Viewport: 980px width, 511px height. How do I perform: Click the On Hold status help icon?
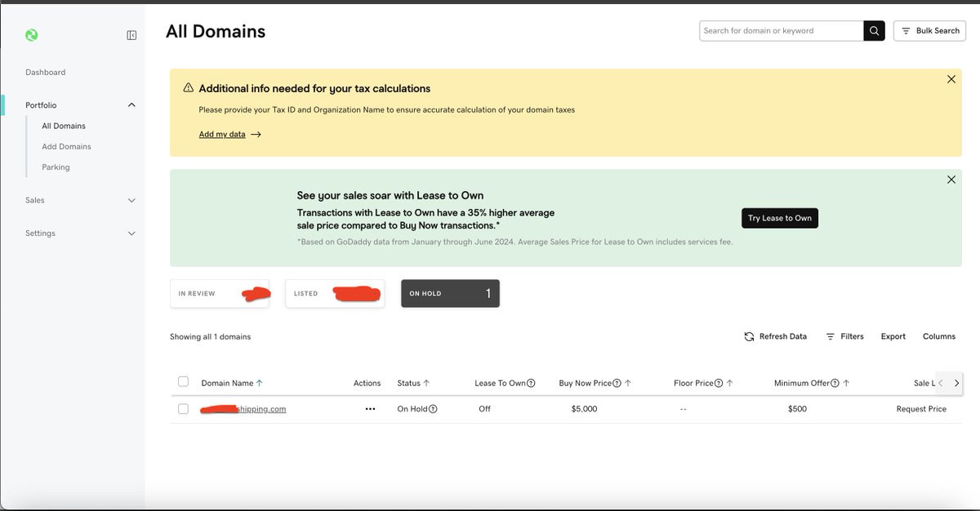(433, 409)
